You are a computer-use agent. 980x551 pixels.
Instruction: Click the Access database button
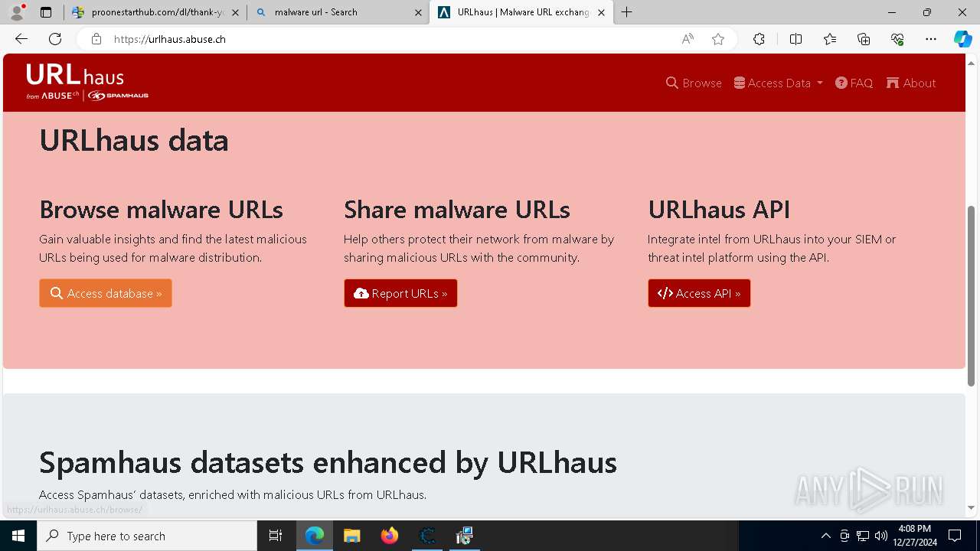pyautogui.click(x=106, y=293)
